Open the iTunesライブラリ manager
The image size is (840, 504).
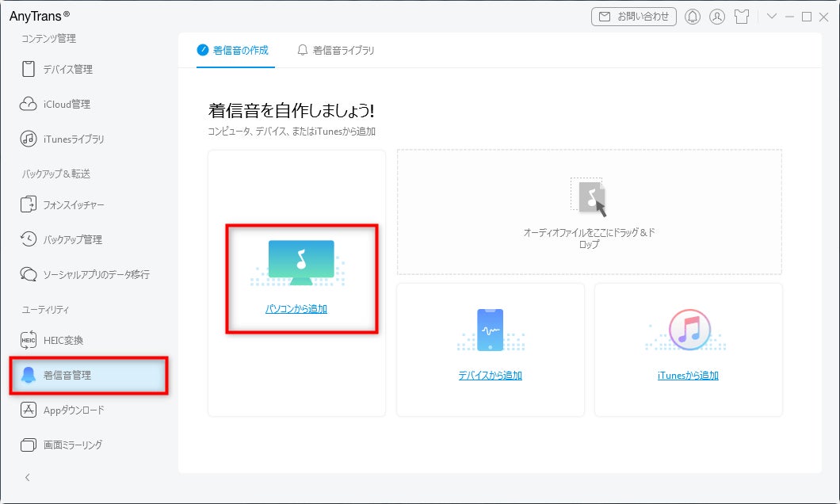(x=67, y=138)
